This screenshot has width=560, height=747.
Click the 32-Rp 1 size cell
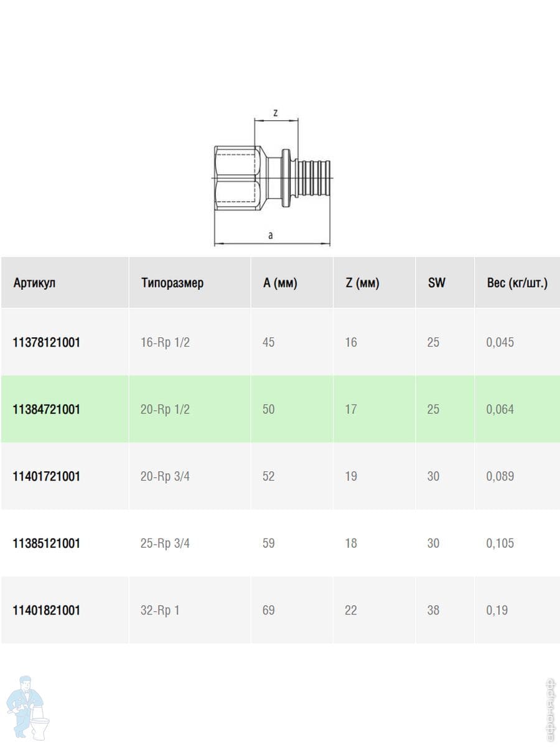[160, 610]
